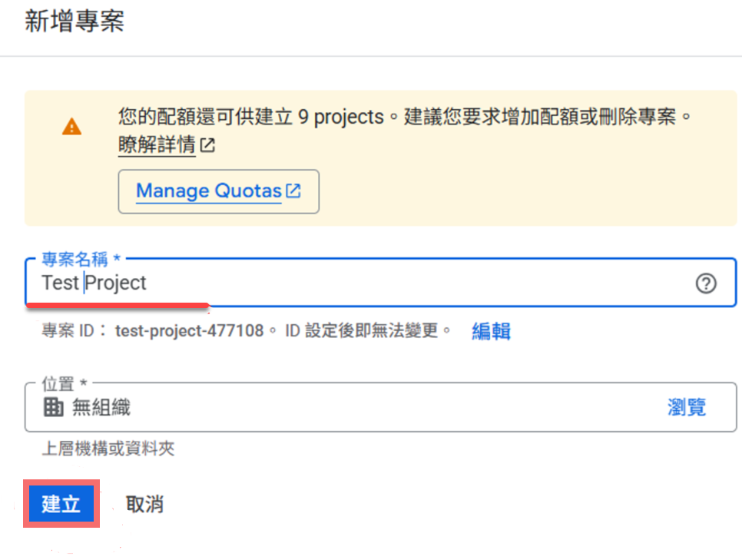Click the 新增專案 dialog title
The height and width of the screenshot is (560, 742).
(75, 22)
